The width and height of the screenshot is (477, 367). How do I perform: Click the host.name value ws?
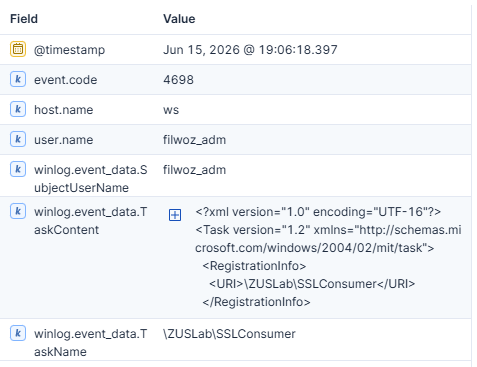pos(171,110)
